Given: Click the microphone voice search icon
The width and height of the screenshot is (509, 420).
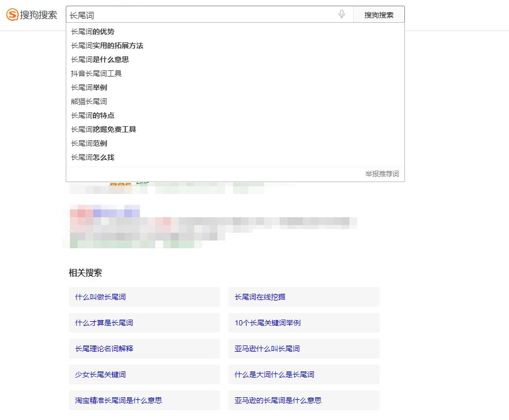Looking at the screenshot, I should click(342, 14).
